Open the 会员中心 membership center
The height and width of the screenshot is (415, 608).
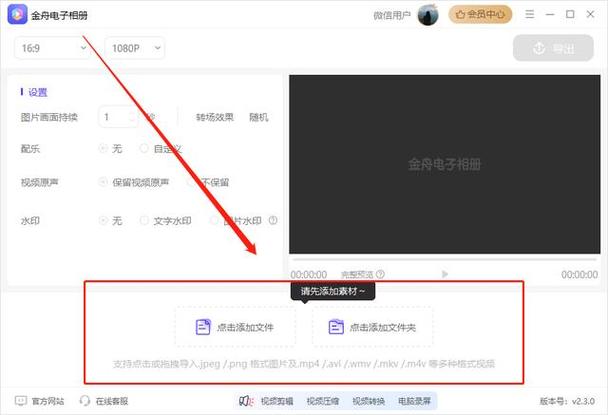(x=480, y=15)
